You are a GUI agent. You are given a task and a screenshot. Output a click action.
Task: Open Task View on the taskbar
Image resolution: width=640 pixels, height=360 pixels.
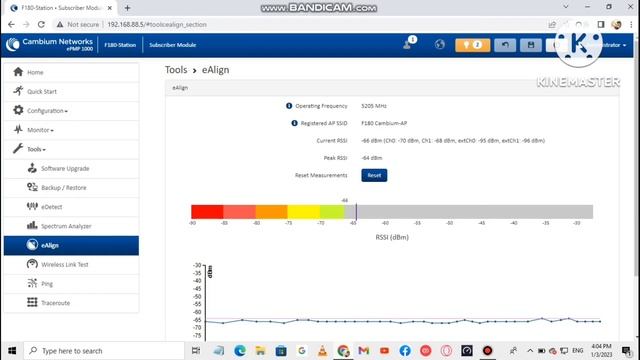[x=196, y=351]
